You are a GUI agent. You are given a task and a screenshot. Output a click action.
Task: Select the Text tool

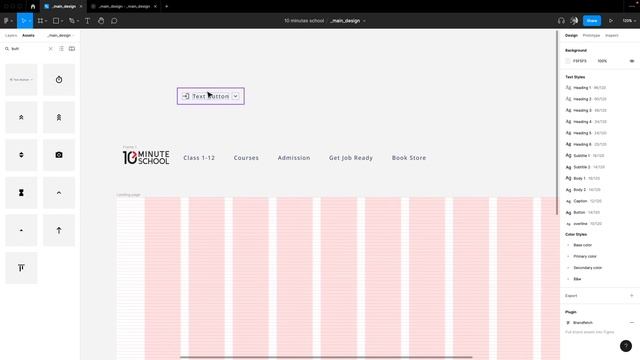coord(87,20)
